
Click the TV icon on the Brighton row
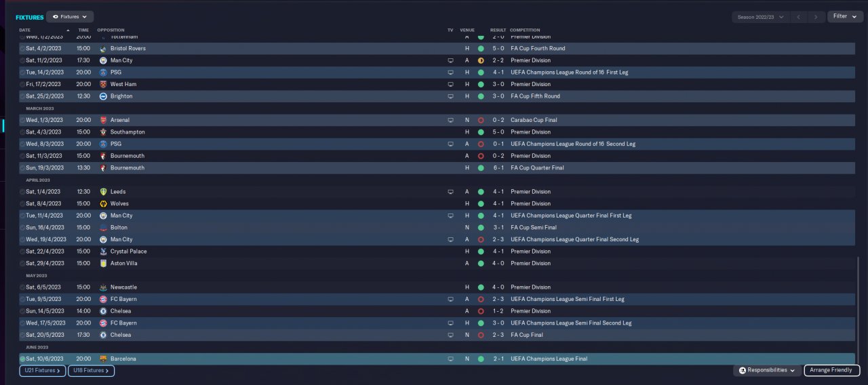click(x=450, y=96)
